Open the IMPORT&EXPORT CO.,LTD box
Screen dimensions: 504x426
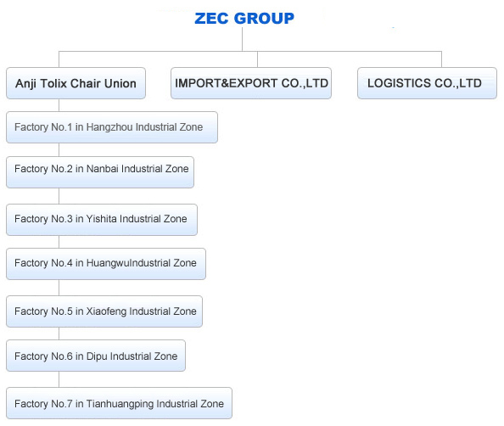(x=251, y=83)
